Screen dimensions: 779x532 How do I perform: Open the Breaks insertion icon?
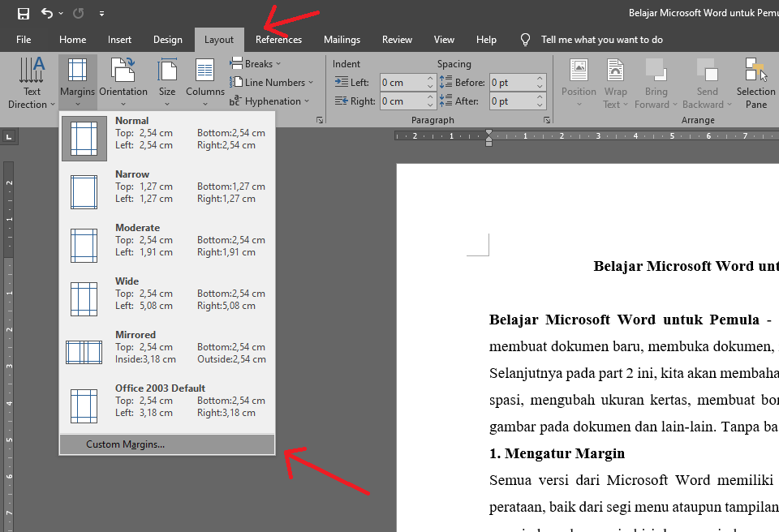(256, 63)
